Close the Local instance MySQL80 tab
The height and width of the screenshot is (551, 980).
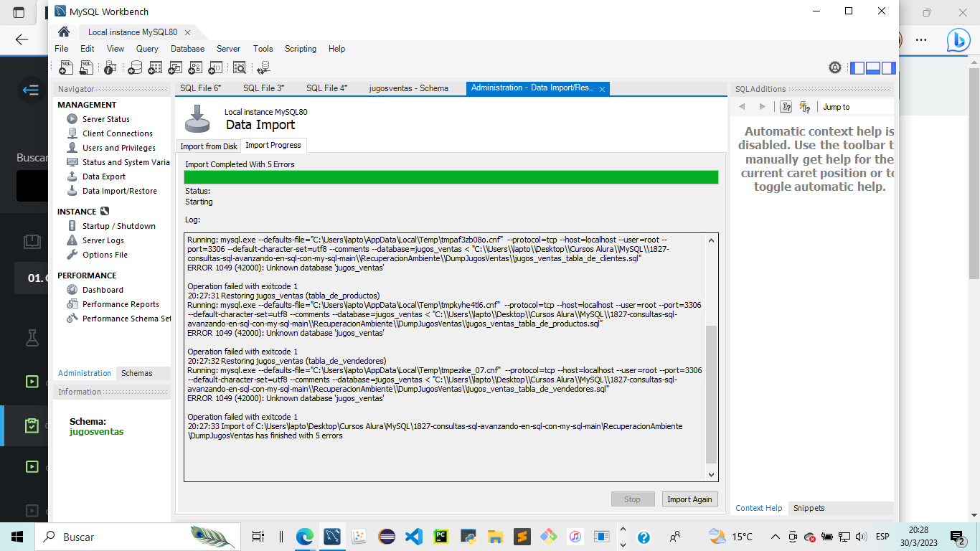187,32
